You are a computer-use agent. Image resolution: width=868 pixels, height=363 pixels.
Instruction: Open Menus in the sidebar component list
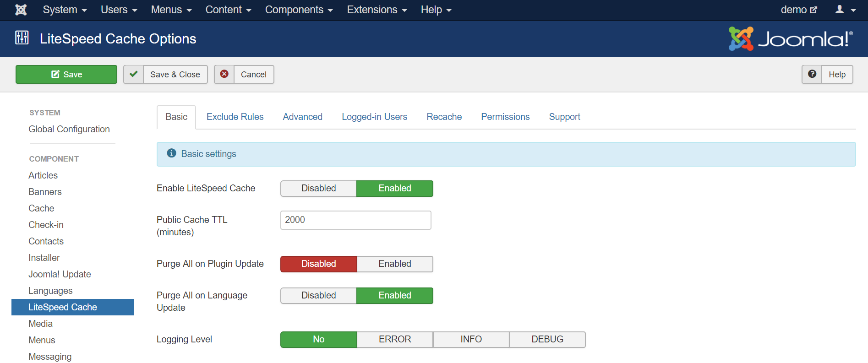click(42, 340)
